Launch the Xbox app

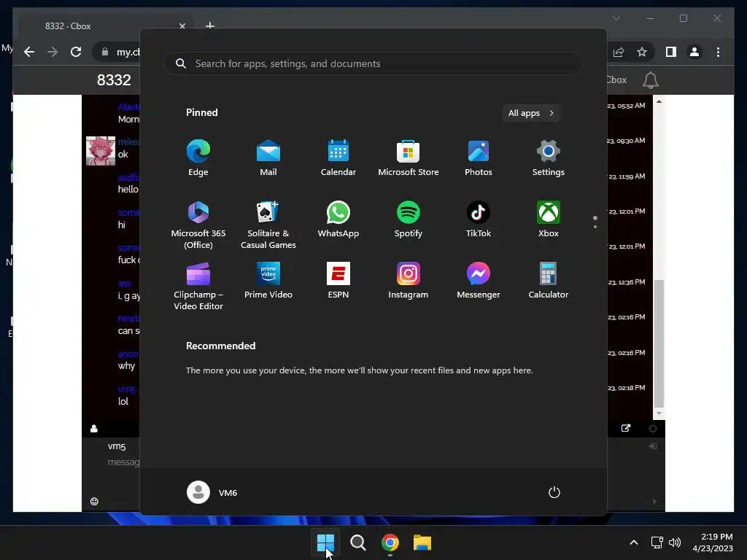click(549, 219)
